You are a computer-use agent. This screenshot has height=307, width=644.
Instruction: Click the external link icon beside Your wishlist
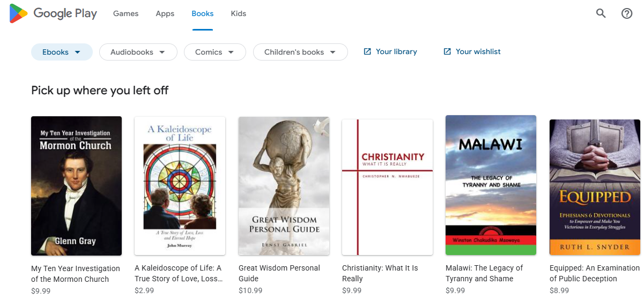447,51
